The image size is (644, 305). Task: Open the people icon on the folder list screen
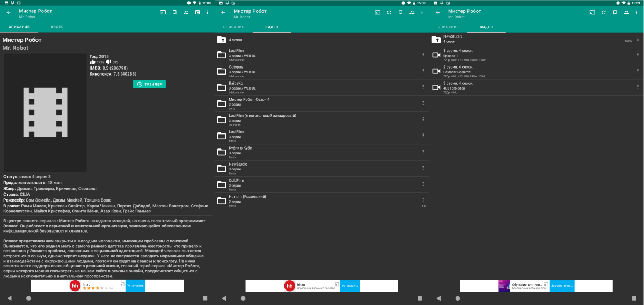coord(412,12)
